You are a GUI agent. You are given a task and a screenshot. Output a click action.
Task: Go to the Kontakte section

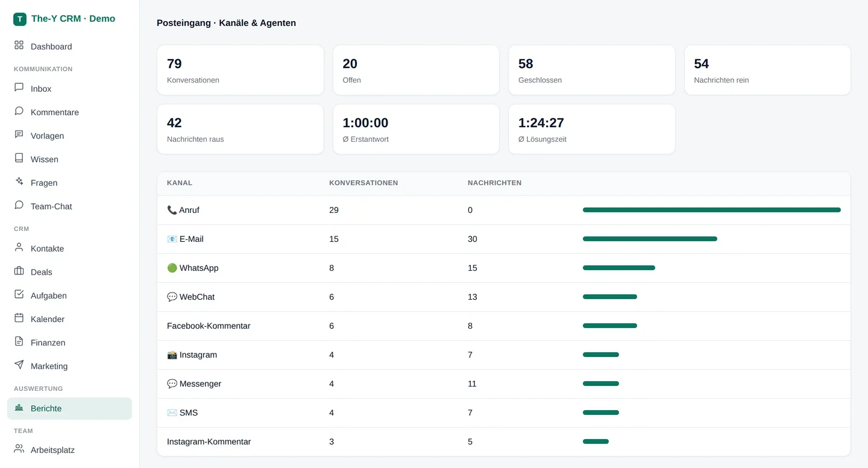[69, 248]
